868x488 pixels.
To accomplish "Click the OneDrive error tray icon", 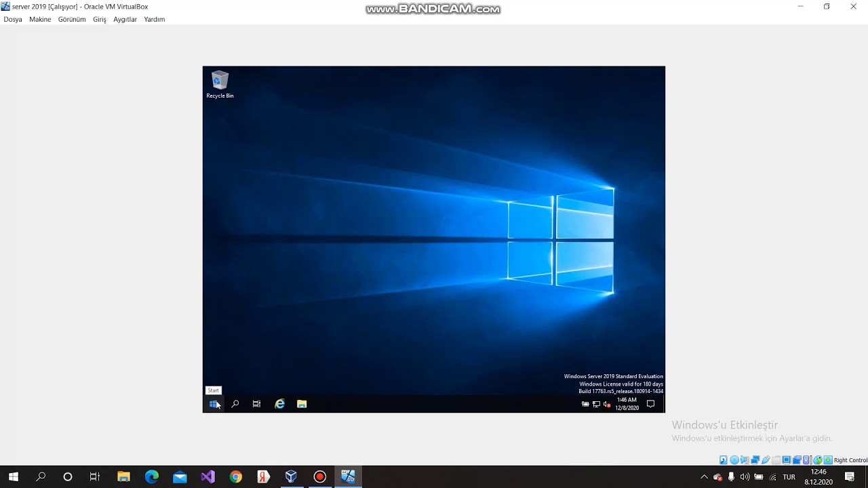I will coord(717,477).
